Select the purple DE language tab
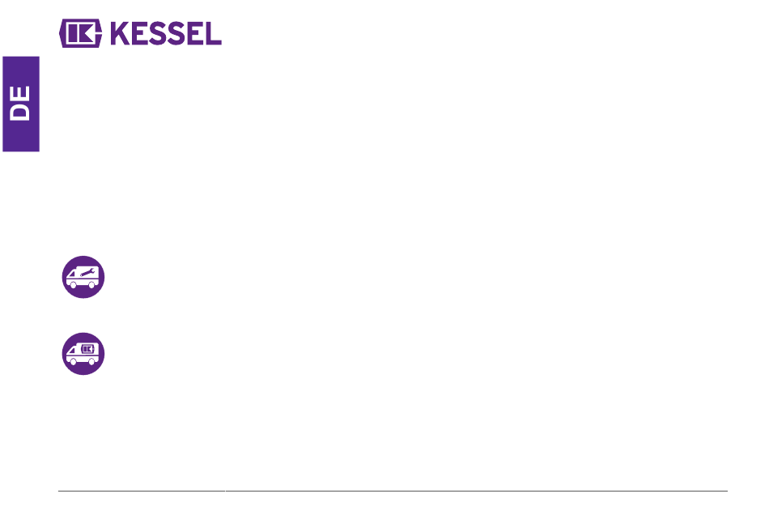The image size is (769, 532). [21, 104]
